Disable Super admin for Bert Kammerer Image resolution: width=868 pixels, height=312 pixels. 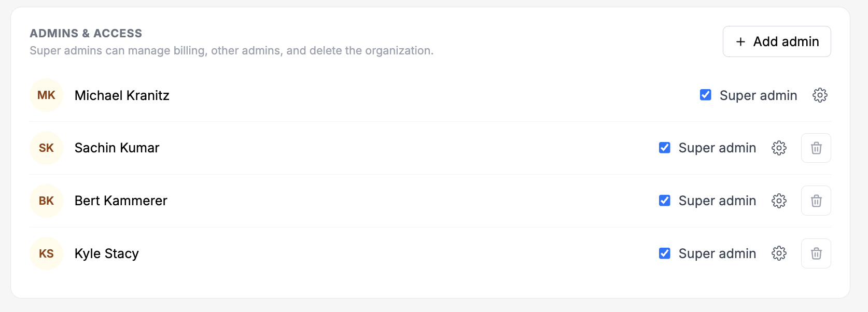(x=665, y=201)
